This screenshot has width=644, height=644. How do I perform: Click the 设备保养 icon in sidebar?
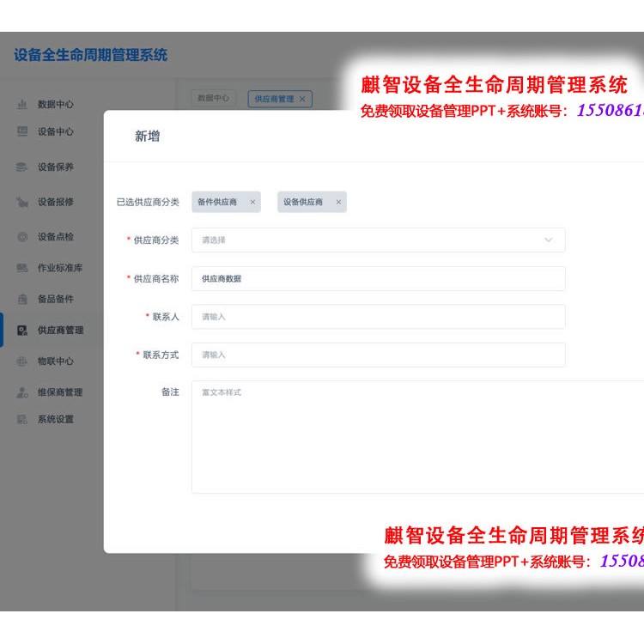pyautogui.click(x=21, y=167)
